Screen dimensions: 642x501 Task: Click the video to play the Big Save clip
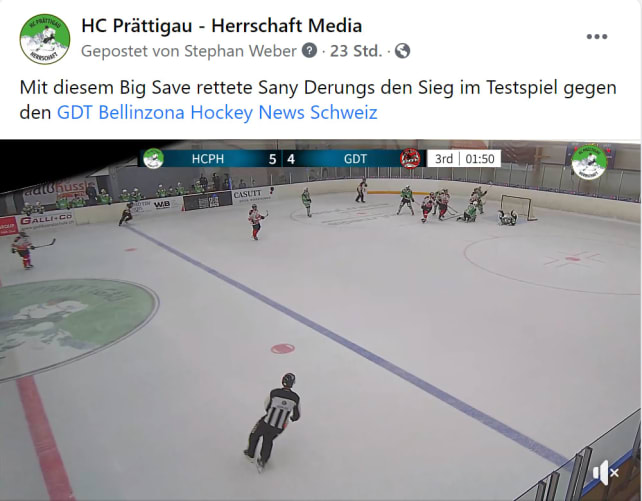coord(320,320)
